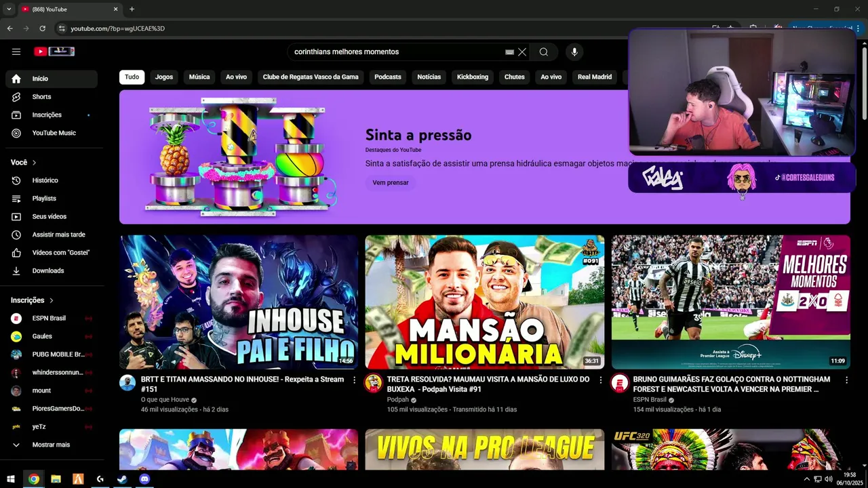Open the VIVOS NA PRO LEAGUE thumbnail
The image size is (868, 488).
pos(485,449)
